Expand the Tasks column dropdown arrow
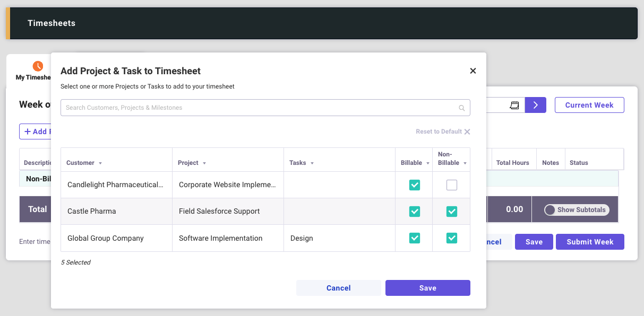Image resolution: width=644 pixels, height=316 pixels. pyautogui.click(x=312, y=163)
